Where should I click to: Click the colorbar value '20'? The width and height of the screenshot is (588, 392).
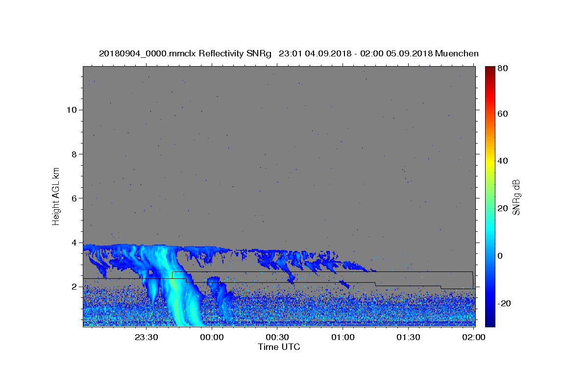pos(502,208)
